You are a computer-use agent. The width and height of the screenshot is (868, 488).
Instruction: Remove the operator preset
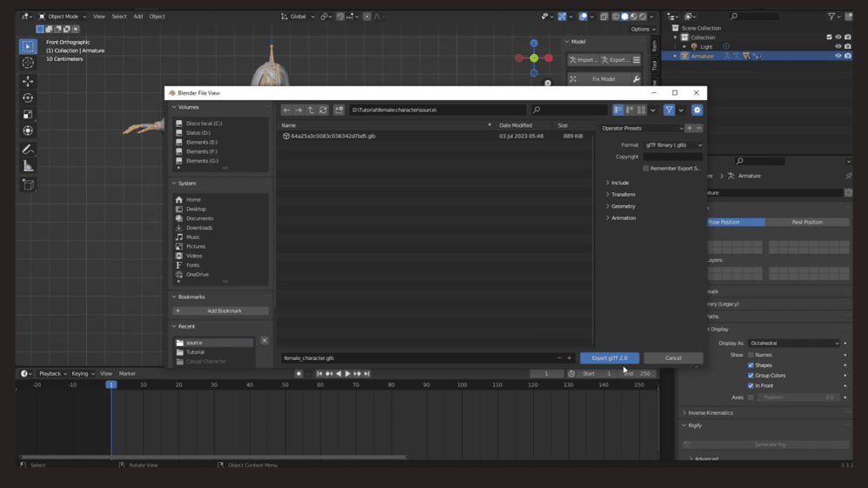[x=698, y=128]
